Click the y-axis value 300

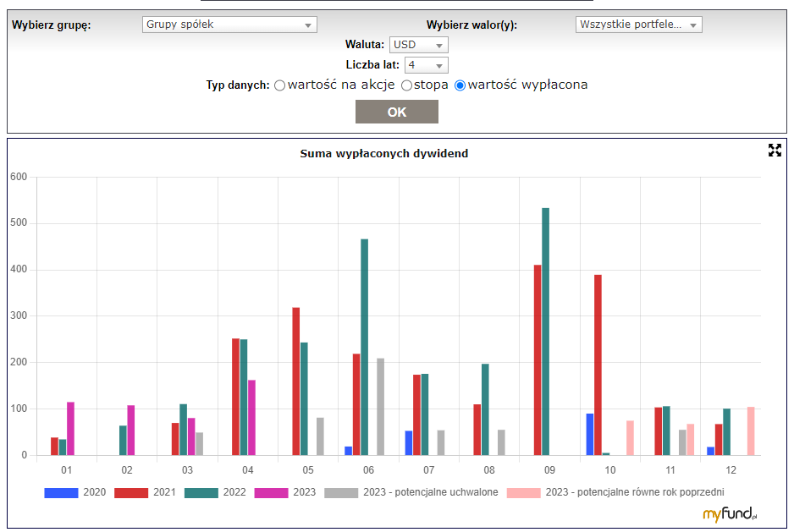(19, 315)
